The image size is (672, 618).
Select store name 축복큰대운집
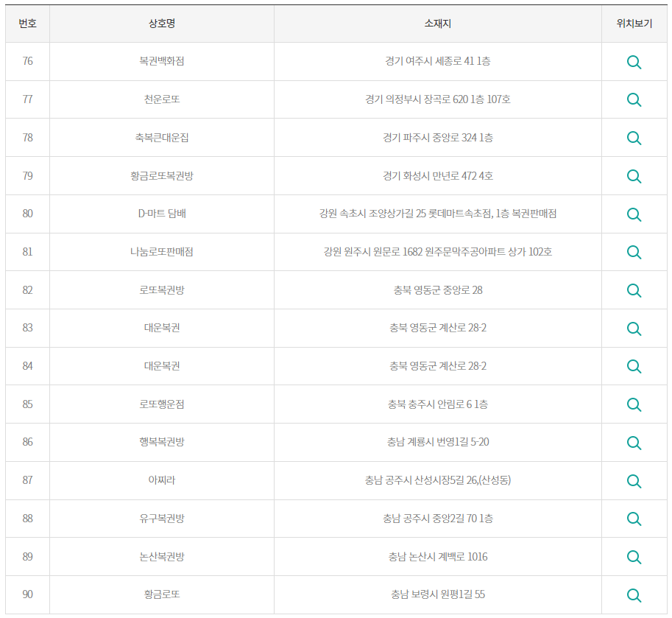pyautogui.click(x=162, y=137)
